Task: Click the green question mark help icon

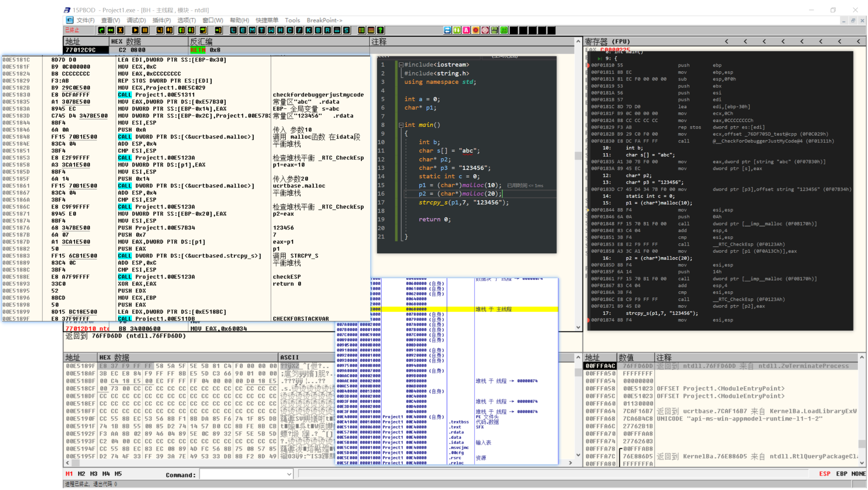Action: pyautogui.click(x=380, y=30)
